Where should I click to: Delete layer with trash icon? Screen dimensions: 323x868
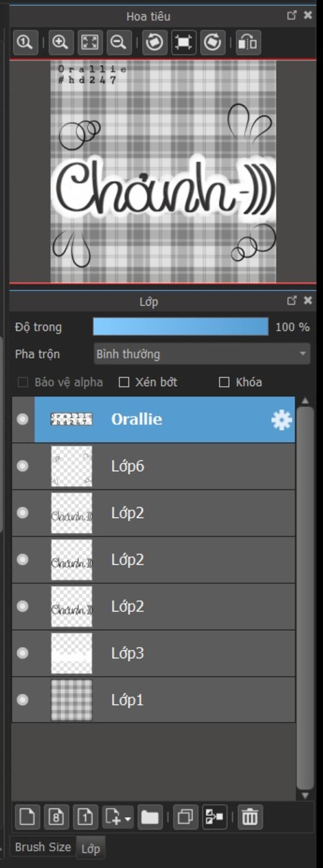250,817
